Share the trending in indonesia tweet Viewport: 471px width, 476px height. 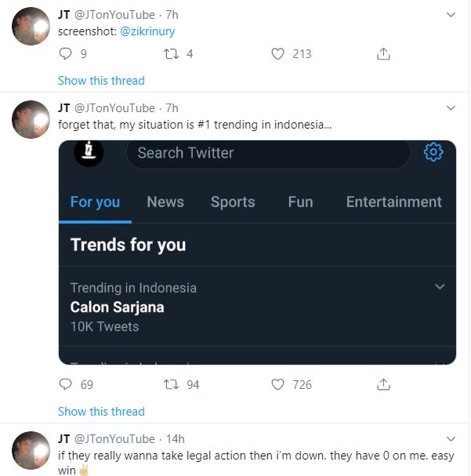[383, 384]
